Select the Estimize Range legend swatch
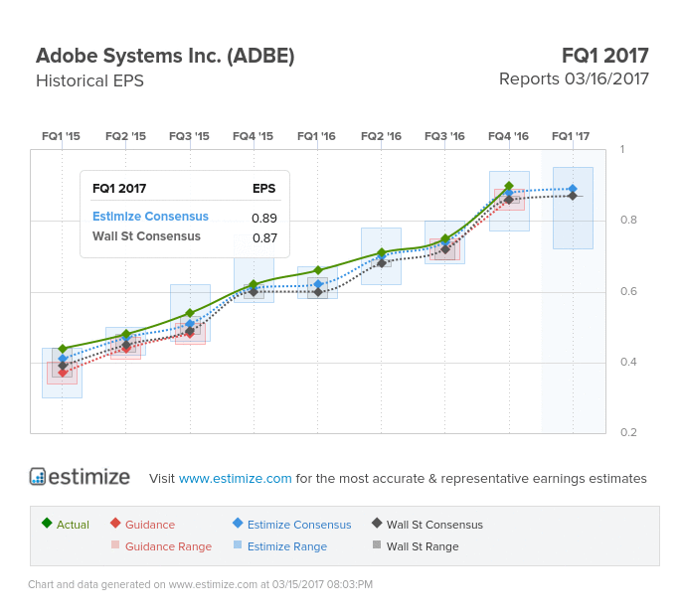681x616 pixels. (x=238, y=544)
